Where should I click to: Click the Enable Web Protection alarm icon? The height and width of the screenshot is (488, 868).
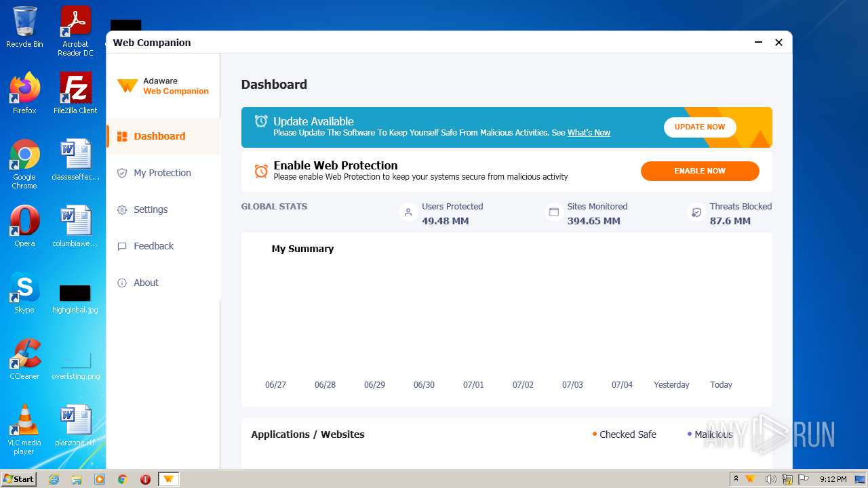(x=261, y=171)
